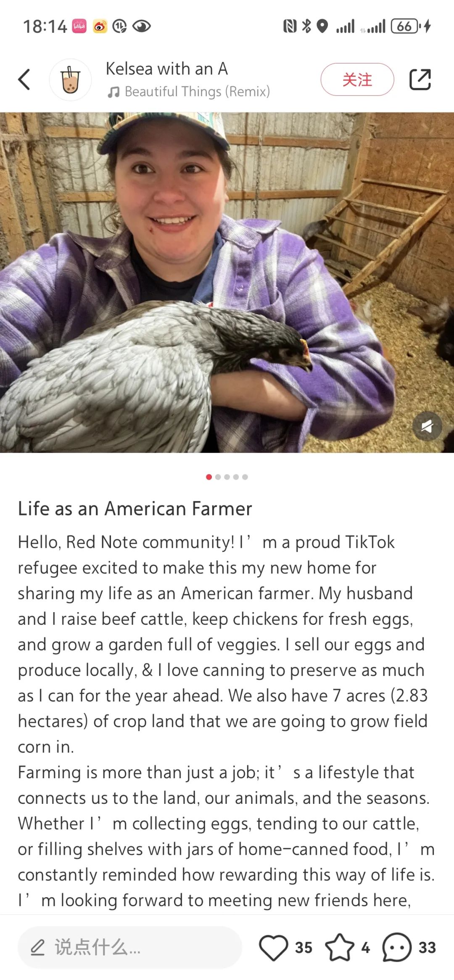The image size is (454, 980).
Task: Open comments via the speech bubble icon
Action: [x=396, y=947]
